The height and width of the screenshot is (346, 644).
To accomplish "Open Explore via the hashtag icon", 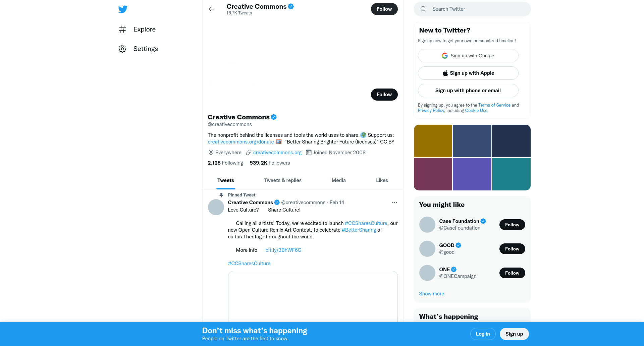I will [x=122, y=29].
